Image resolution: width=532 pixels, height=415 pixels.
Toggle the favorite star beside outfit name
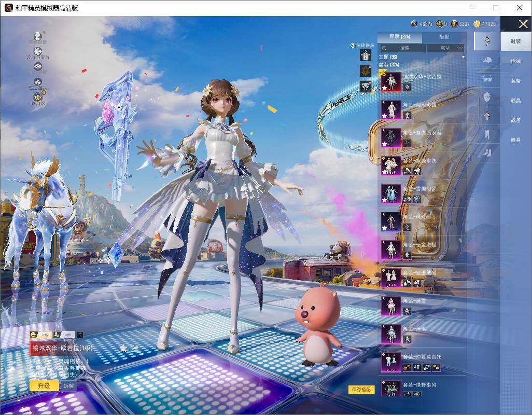pos(123,348)
